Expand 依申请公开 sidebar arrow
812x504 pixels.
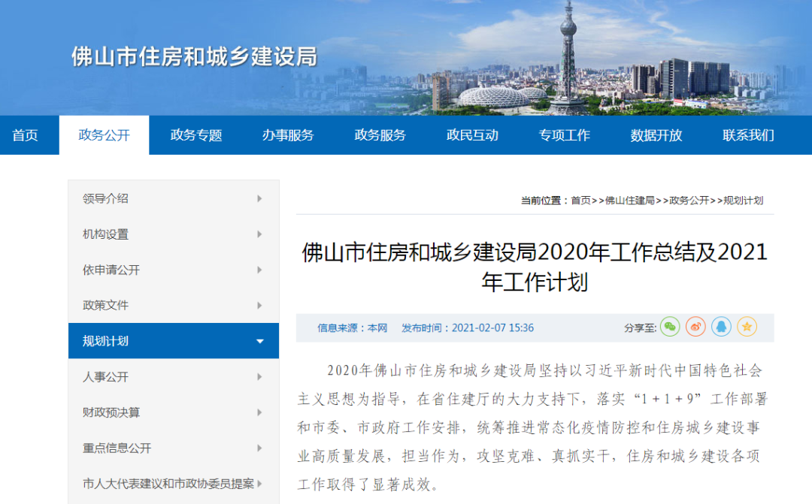(259, 270)
